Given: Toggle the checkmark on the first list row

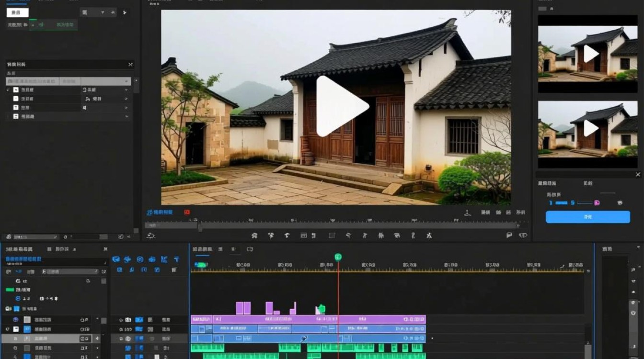Looking at the screenshot, I should click(x=8, y=90).
